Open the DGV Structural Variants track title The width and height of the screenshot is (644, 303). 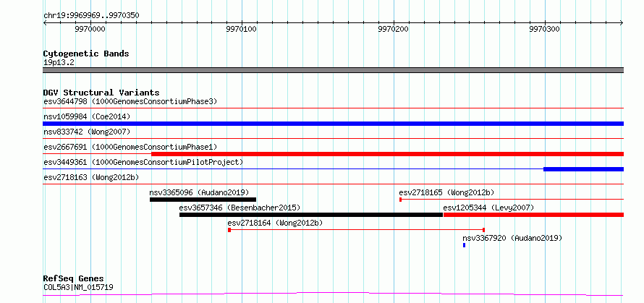101,93
